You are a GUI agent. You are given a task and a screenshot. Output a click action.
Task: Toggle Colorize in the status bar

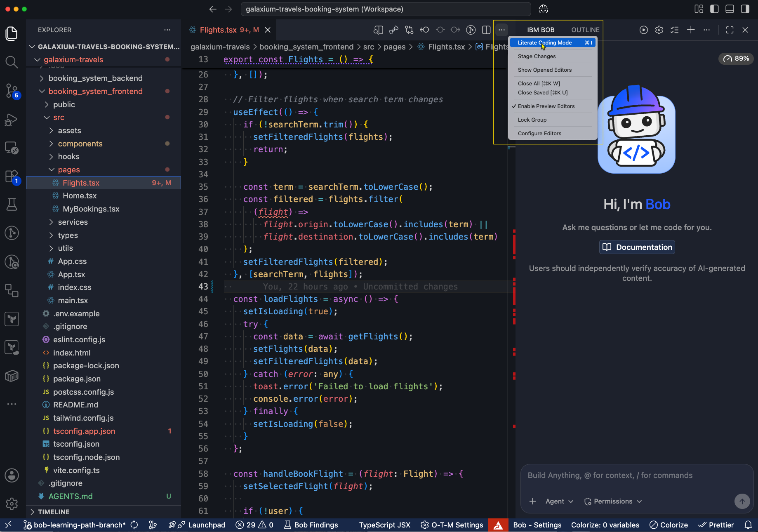pos(669,525)
